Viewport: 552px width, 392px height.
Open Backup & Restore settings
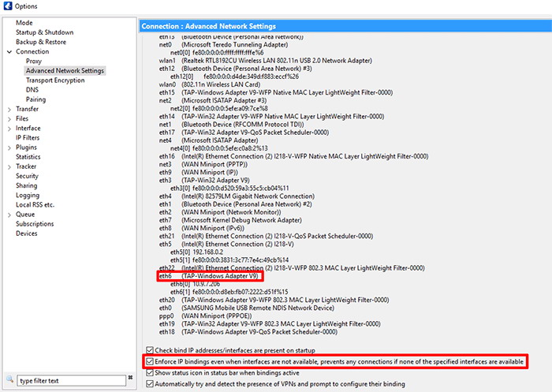tap(41, 42)
